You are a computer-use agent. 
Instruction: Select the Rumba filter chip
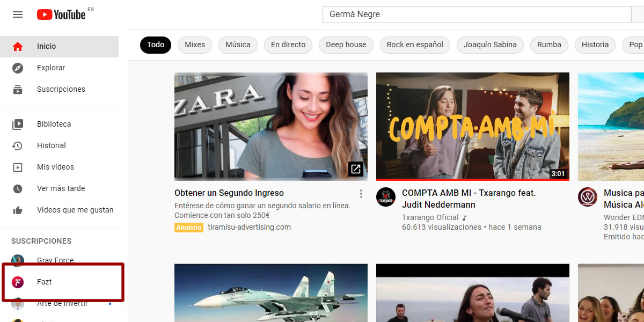pos(549,45)
